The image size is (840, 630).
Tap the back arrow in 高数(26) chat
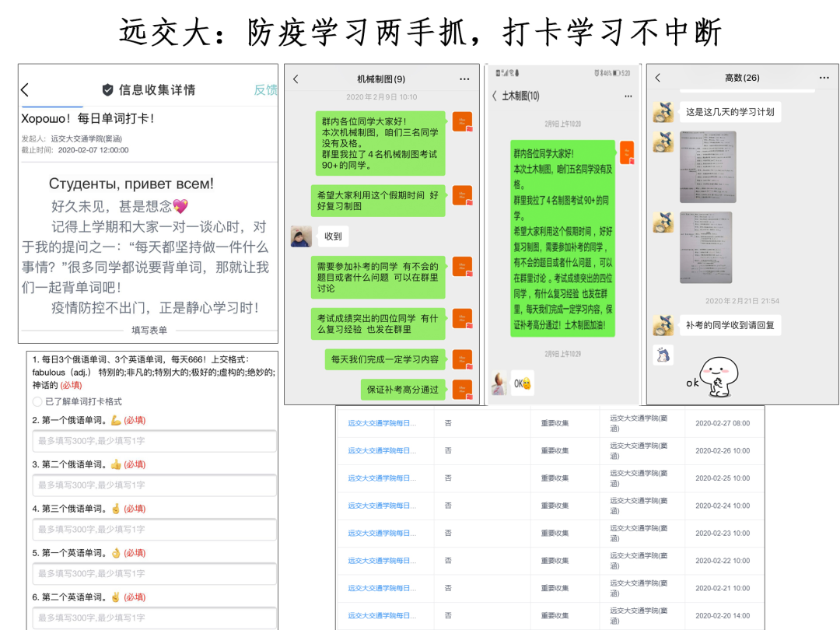[658, 78]
